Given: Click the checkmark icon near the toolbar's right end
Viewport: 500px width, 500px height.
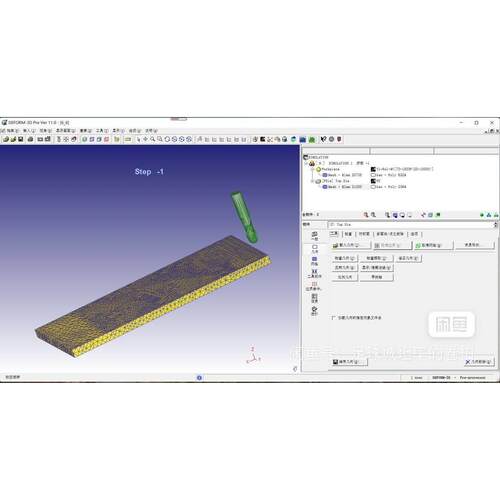Looking at the screenshot, I should (323, 139).
